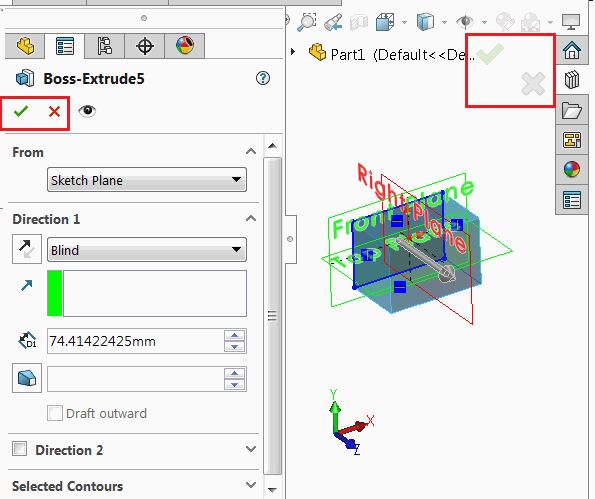The height and width of the screenshot is (499, 595).
Task: Click the Zoom to Area tool
Action: pos(306,22)
